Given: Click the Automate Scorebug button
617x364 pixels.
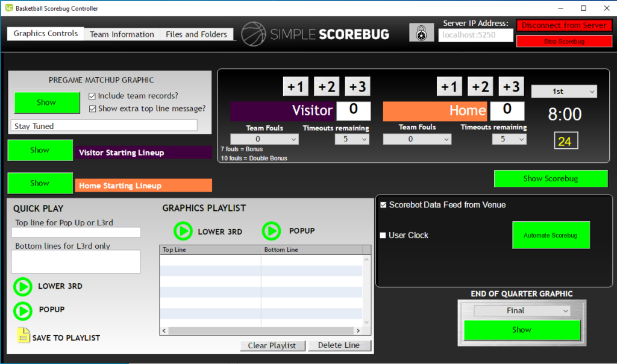Looking at the screenshot, I should click(x=551, y=235).
